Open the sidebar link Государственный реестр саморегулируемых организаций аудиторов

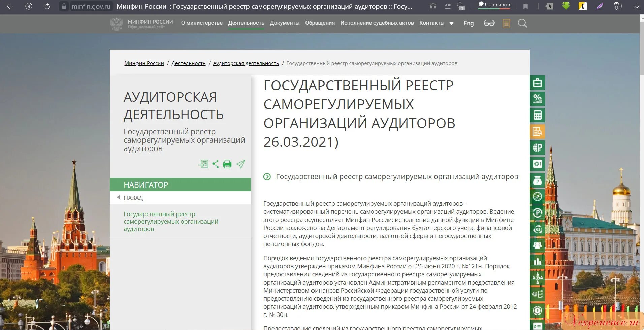pos(171,222)
